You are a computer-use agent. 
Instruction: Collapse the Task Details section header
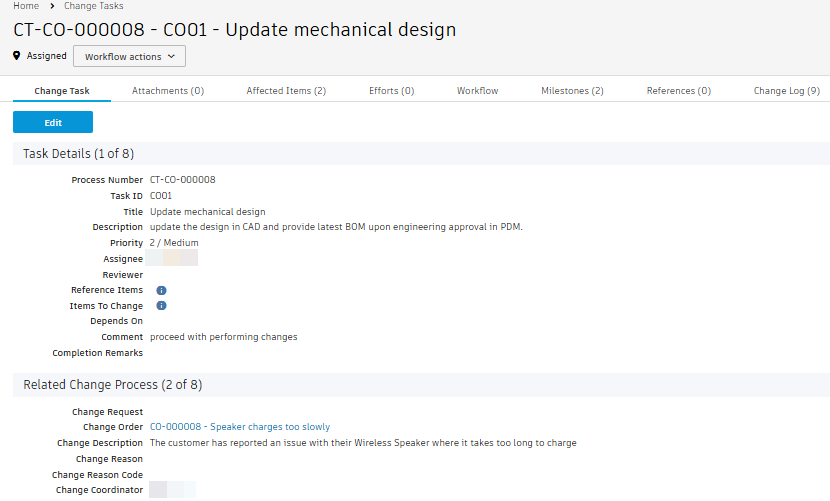[78, 153]
